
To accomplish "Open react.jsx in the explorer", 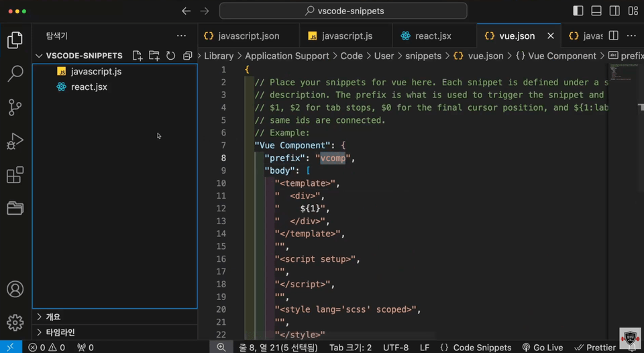I will (x=115, y=87).
